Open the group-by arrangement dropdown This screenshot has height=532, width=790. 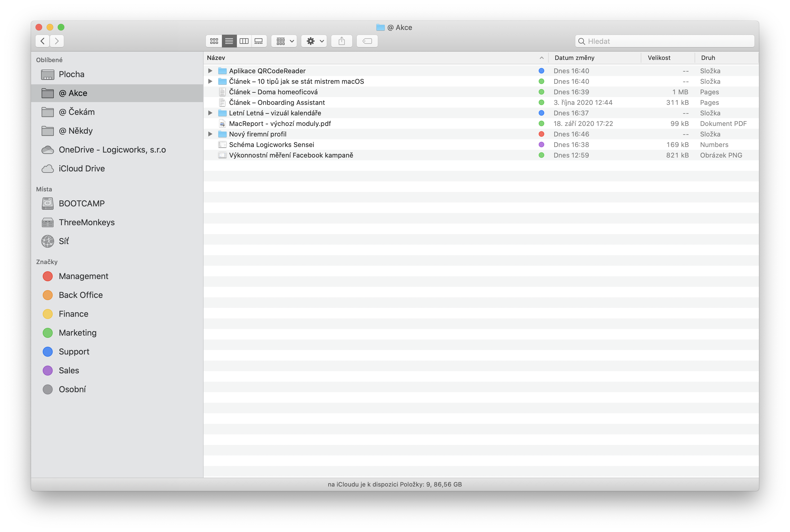click(284, 41)
